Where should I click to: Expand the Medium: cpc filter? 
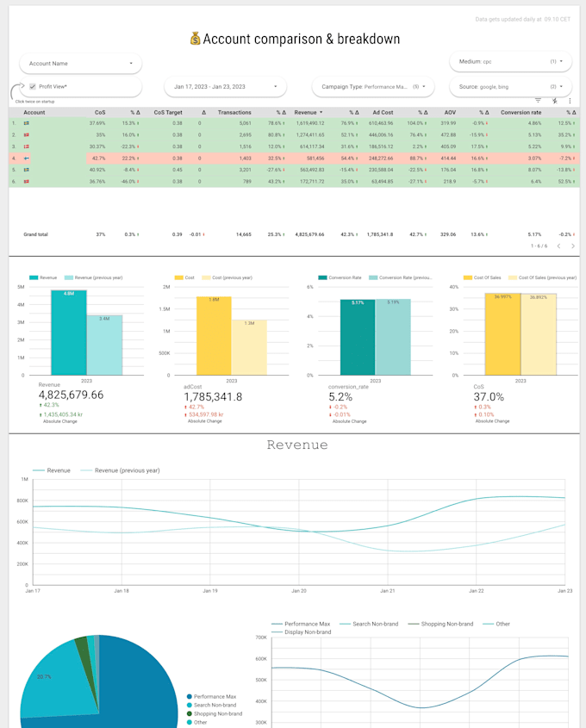pos(510,61)
